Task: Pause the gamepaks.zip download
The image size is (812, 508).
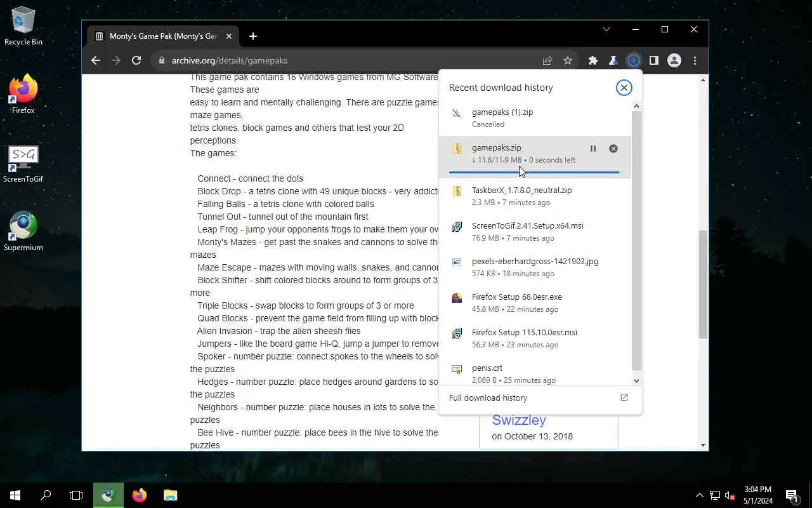Action: tap(593, 149)
